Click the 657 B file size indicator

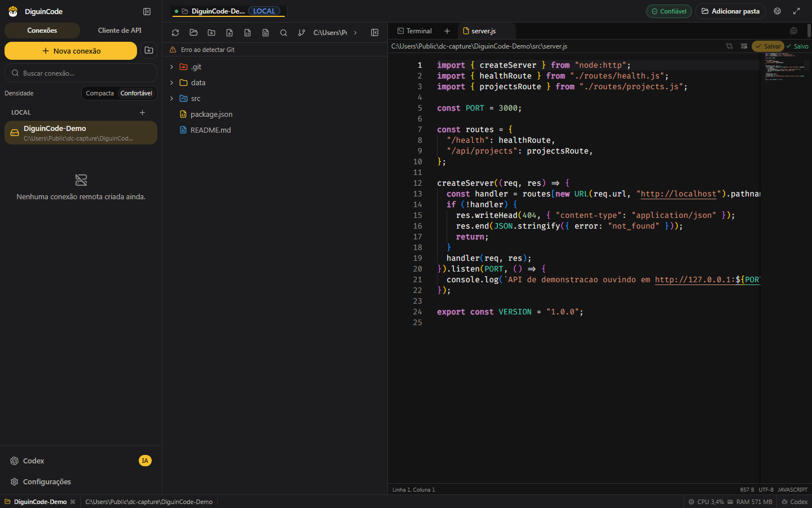point(747,489)
